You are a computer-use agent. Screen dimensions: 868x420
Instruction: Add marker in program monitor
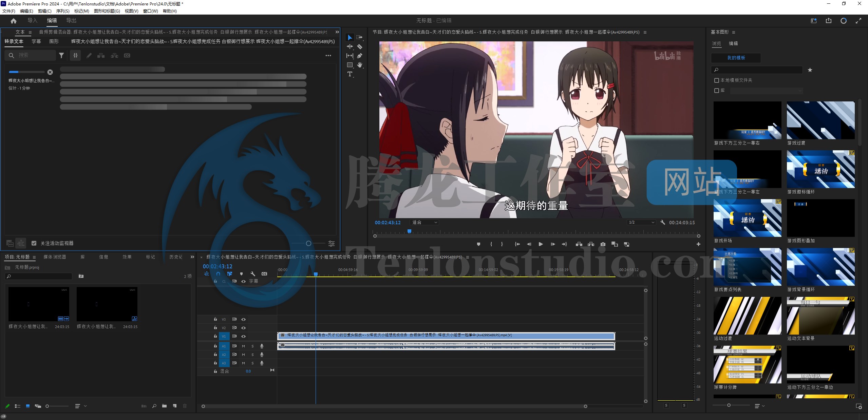pos(478,244)
